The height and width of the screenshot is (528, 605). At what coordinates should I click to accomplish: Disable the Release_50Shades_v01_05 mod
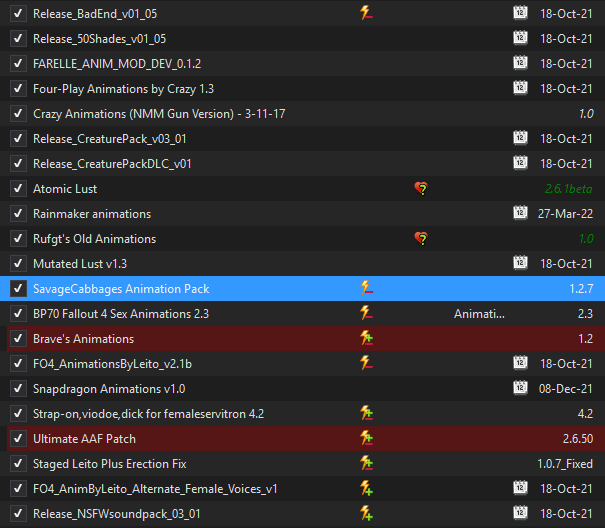[x=18, y=39]
